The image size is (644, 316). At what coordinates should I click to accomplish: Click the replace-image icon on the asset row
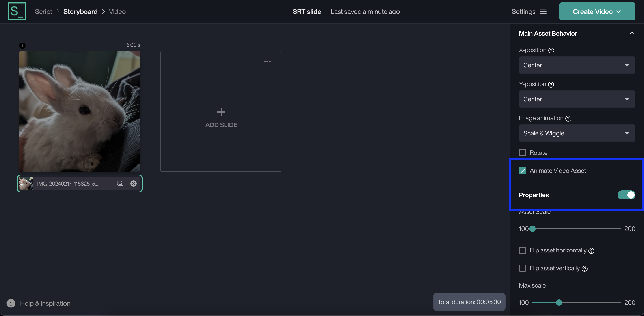[x=120, y=184]
